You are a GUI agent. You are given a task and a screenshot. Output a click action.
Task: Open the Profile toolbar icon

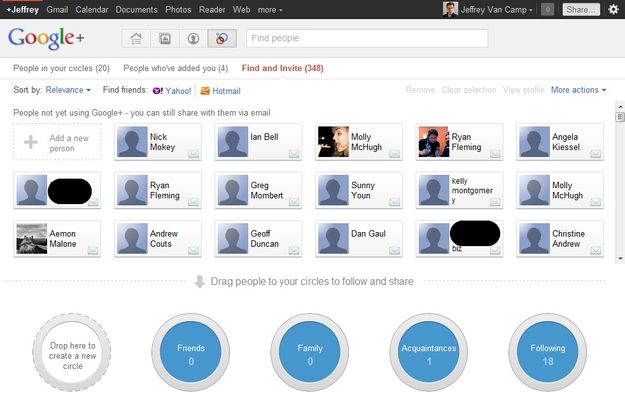[193, 39]
